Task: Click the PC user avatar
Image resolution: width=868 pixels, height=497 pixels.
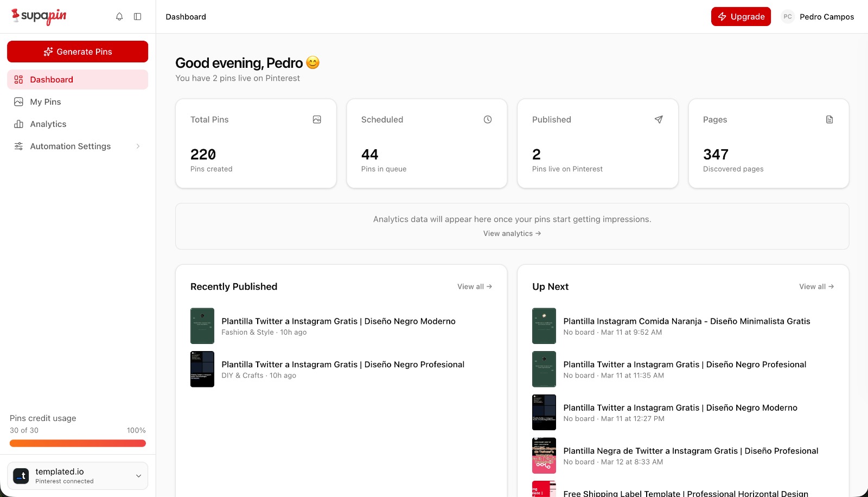Action: [788, 17]
